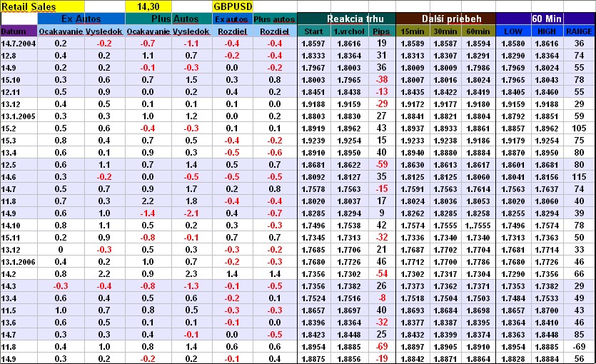Click the red Pips value -38
Viewport: 596px width, 364px height.
[382, 80]
